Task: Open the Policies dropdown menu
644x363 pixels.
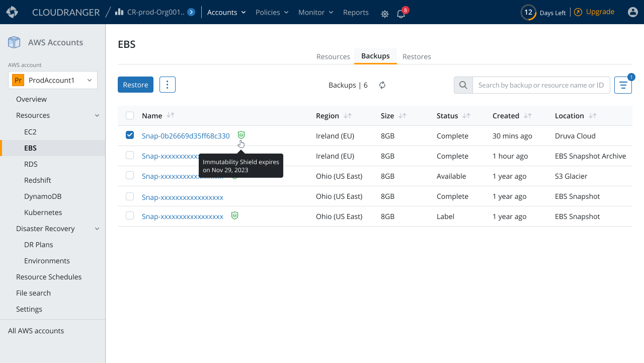Action: (272, 12)
